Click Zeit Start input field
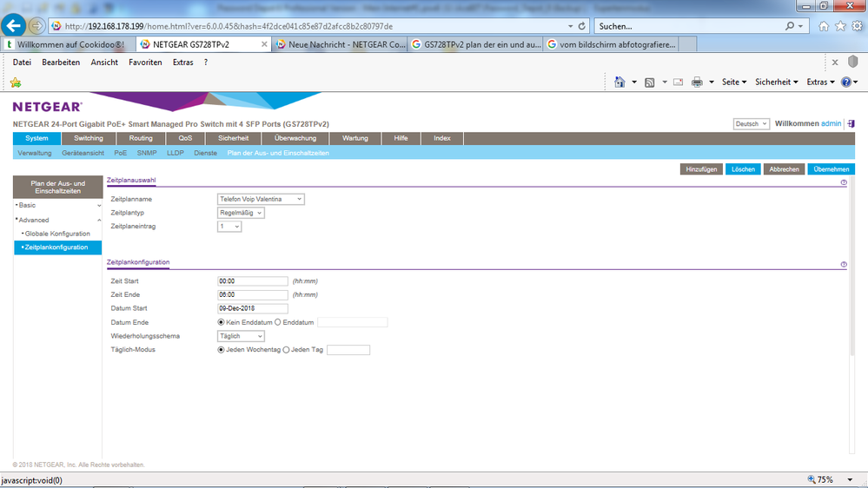This screenshot has width=868, height=488. pos(253,281)
